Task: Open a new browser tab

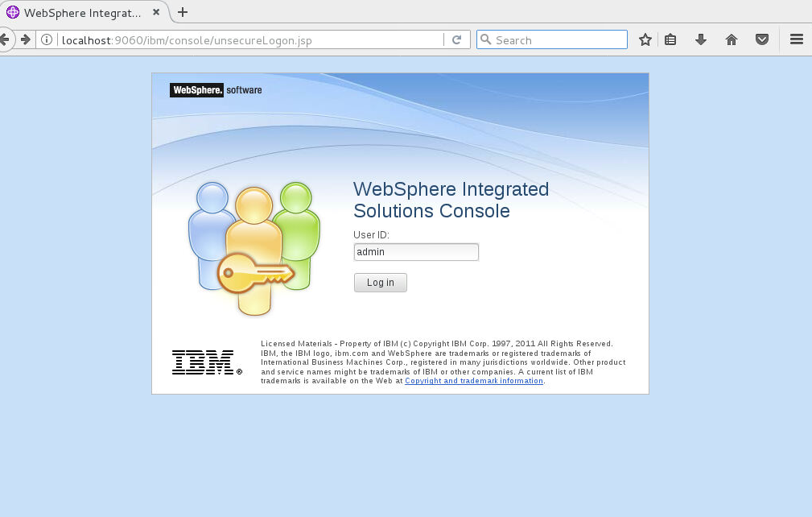Action: [x=183, y=12]
